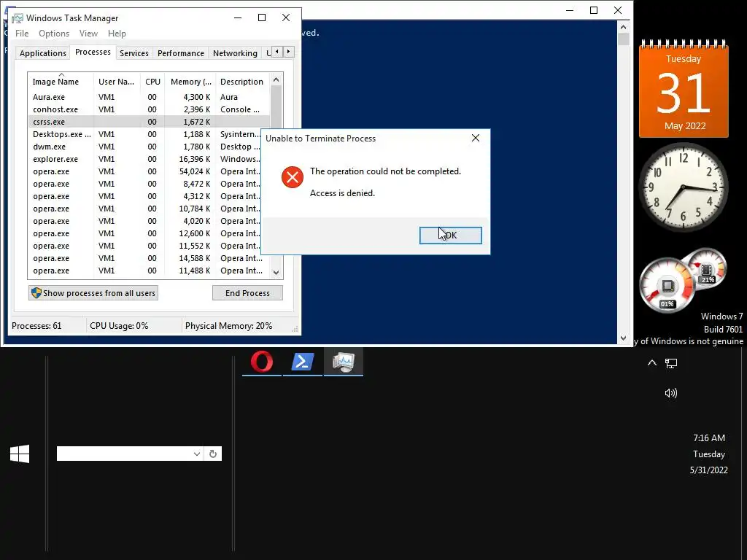Open the Windows Start button

pos(20,454)
